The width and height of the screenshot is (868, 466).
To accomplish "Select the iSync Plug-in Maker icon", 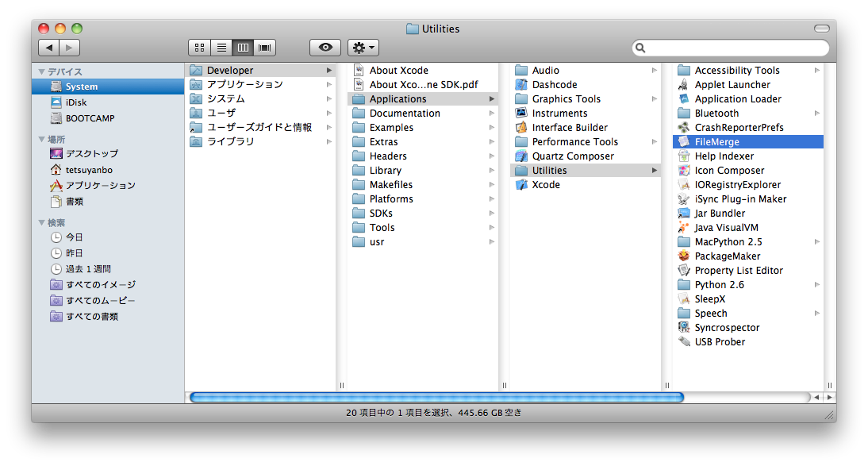I will (684, 199).
